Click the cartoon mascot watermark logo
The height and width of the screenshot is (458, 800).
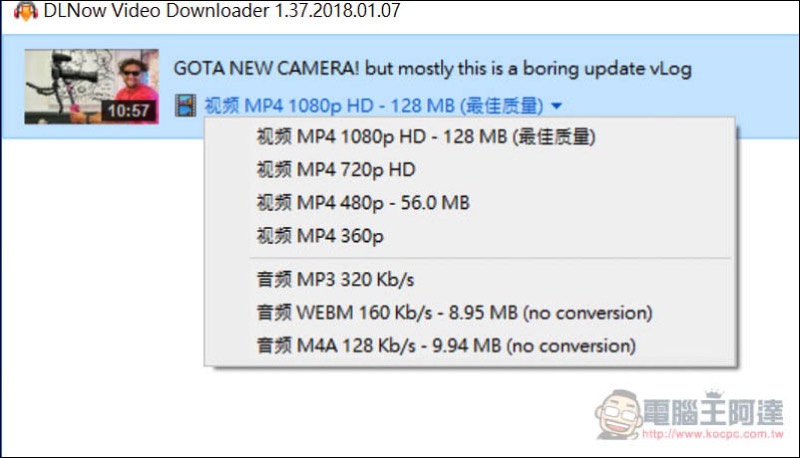coord(618,415)
